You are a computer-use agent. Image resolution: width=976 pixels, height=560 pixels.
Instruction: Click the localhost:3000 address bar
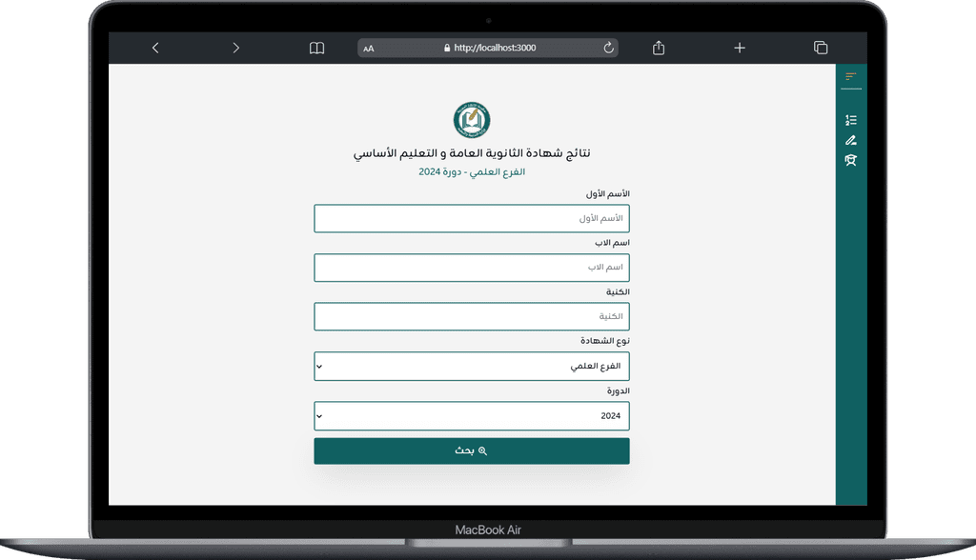coord(488,48)
